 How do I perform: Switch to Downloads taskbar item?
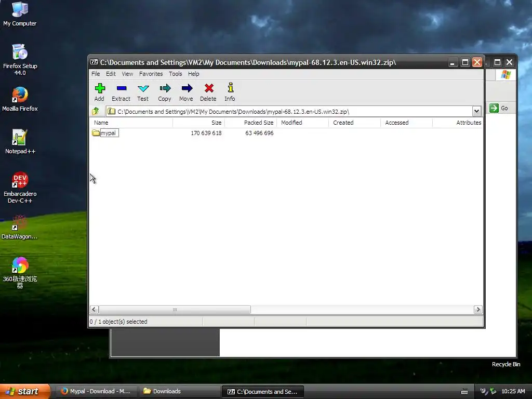179,391
